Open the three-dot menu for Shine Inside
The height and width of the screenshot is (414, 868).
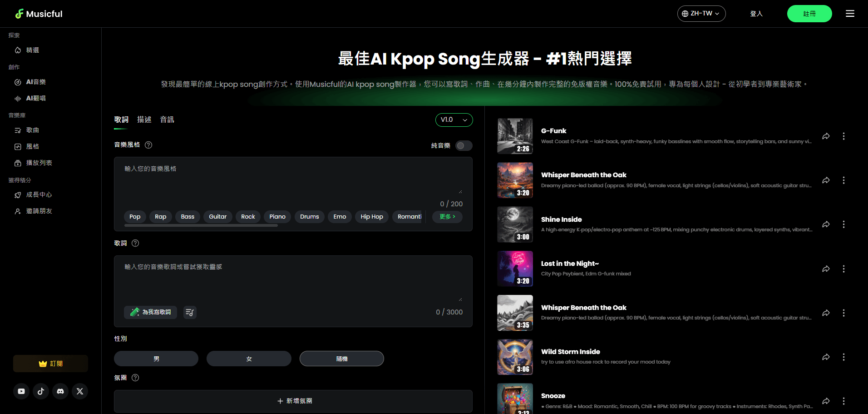(843, 224)
